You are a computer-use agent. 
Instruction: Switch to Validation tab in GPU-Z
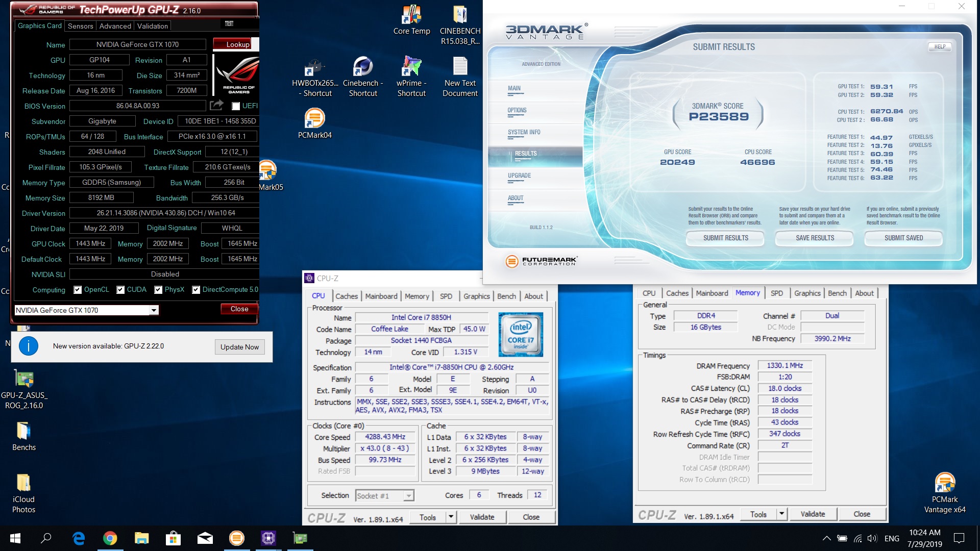pyautogui.click(x=153, y=26)
